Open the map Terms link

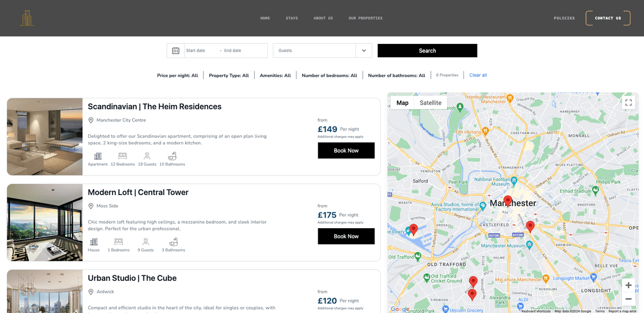[600, 311]
